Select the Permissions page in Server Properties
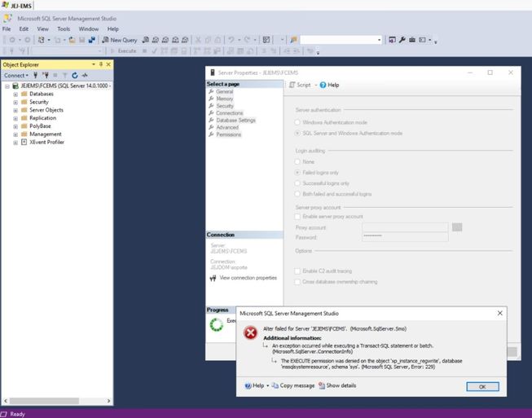532x418 pixels. 229,134
